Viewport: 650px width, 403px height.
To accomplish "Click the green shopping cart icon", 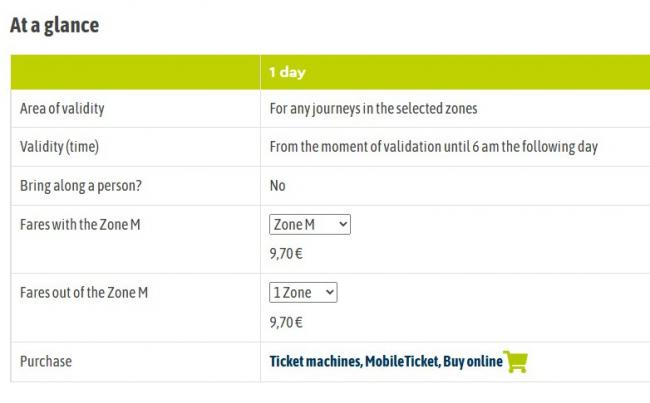I will tap(515, 362).
